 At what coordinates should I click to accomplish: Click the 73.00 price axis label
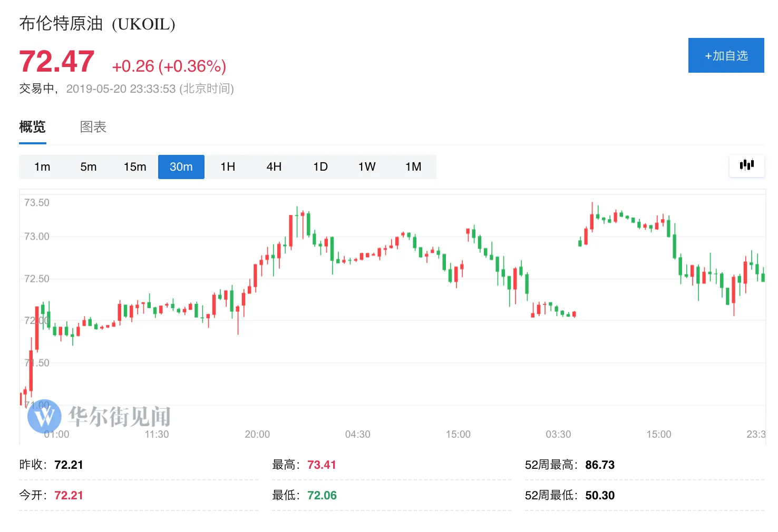37,237
